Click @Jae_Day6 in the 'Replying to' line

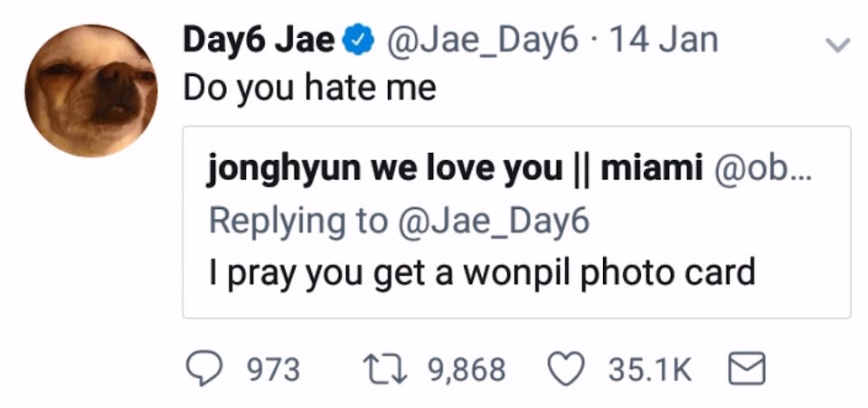494,222
